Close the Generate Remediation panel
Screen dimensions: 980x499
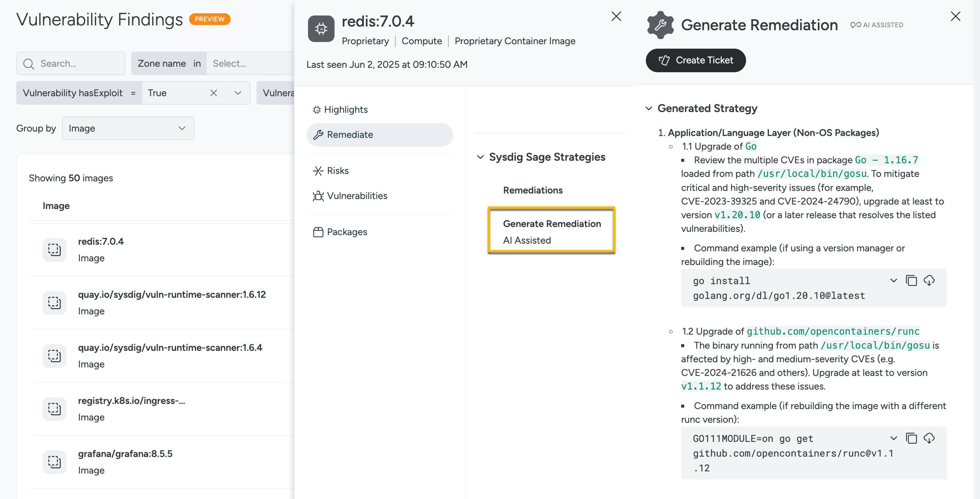click(955, 16)
